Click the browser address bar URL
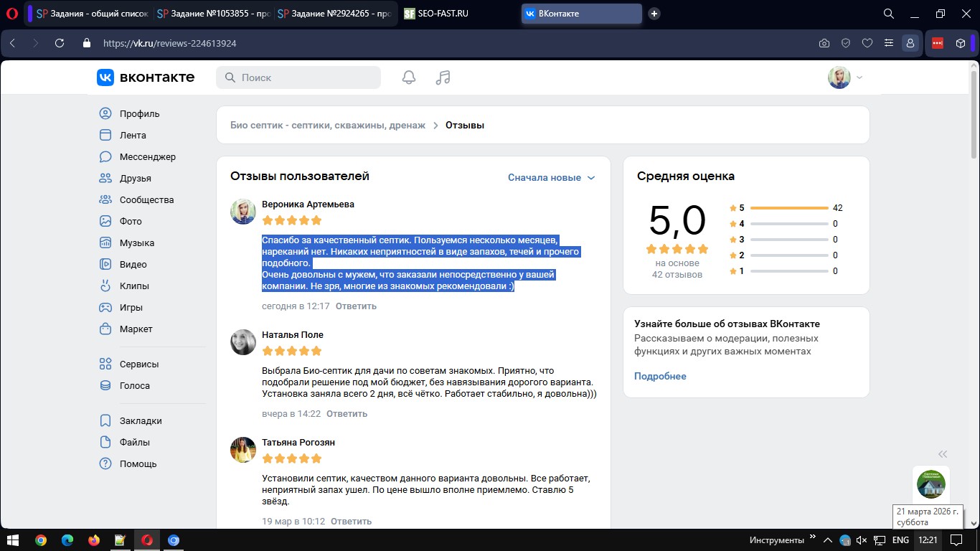980x551 pixels. tap(170, 43)
